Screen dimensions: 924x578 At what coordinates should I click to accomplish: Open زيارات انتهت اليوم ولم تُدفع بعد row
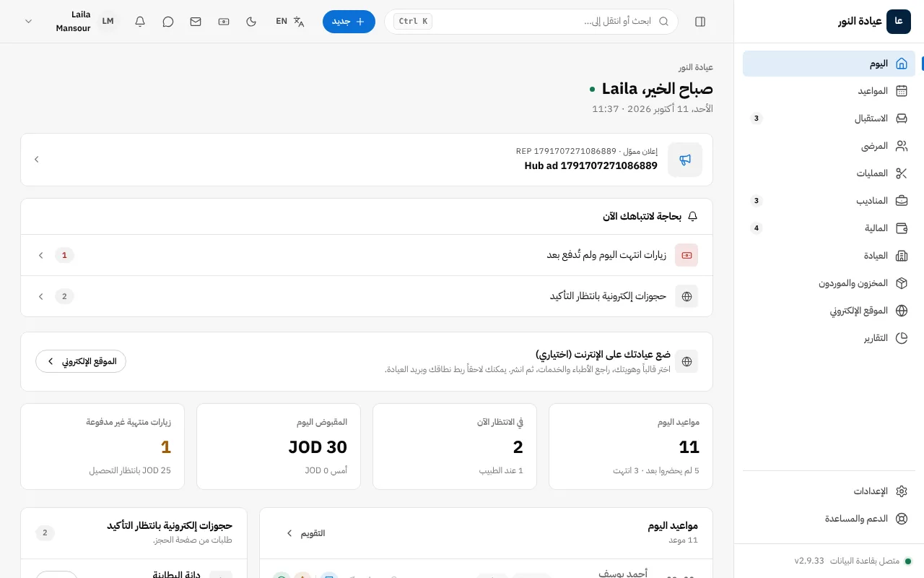(x=367, y=255)
